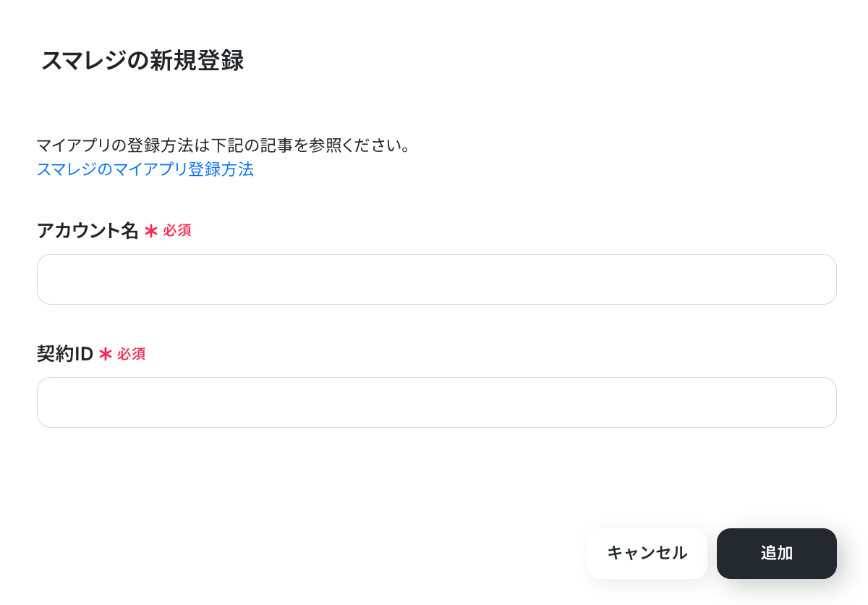Viewport: 868px width, 605px height.
Task: Place cursor in the account name text box
Action: pos(437,279)
